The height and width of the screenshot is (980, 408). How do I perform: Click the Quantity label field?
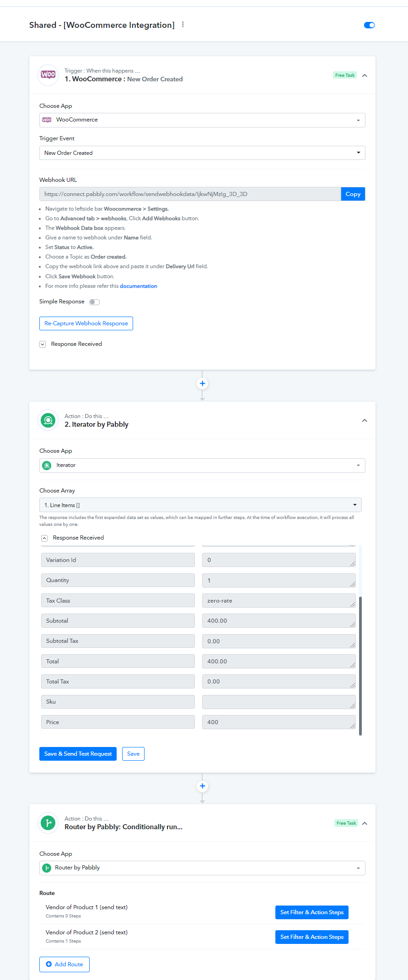pyautogui.click(x=118, y=580)
